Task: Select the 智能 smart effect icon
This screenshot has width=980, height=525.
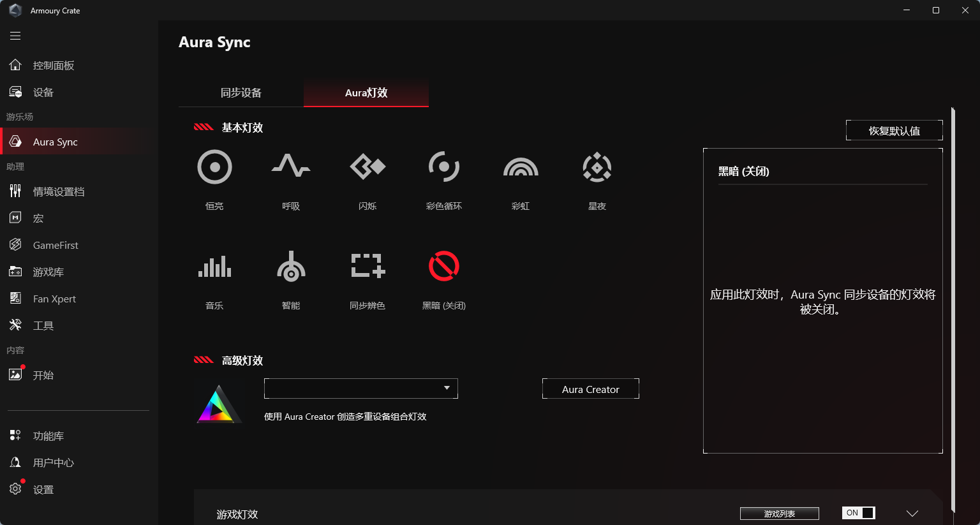Action: [291, 266]
